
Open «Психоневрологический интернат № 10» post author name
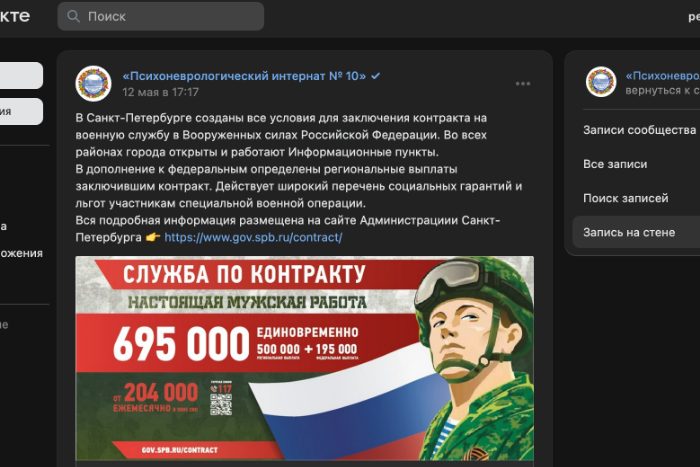pyautogui.click(x=244, y=76)
